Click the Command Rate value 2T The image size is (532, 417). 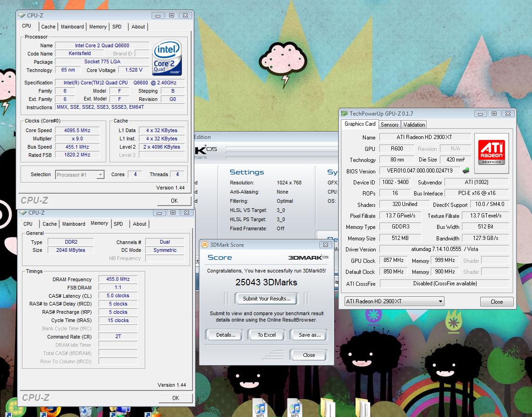click(x=118, y=337)
